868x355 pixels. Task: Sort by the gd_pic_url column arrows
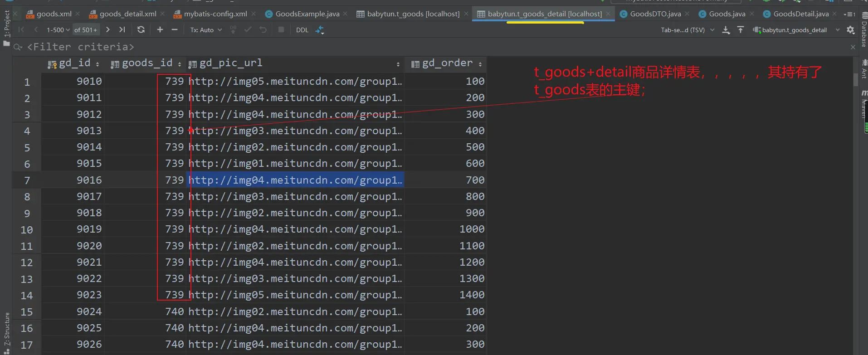point(398,64)
